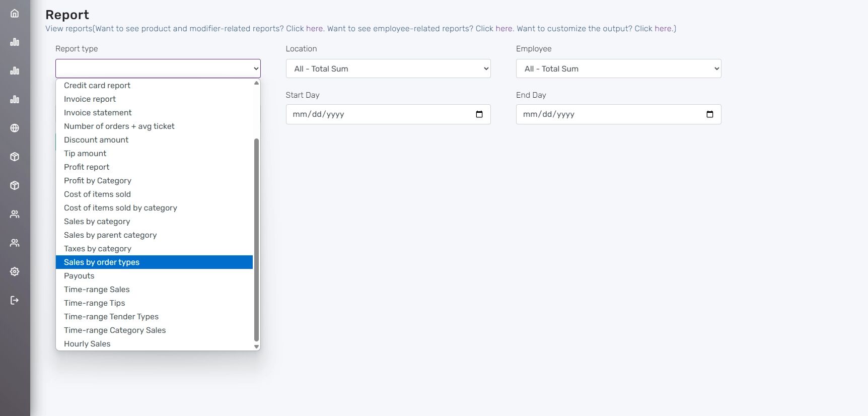
Task: Open End Day calendar picker icon
Action: click(710, 114)
